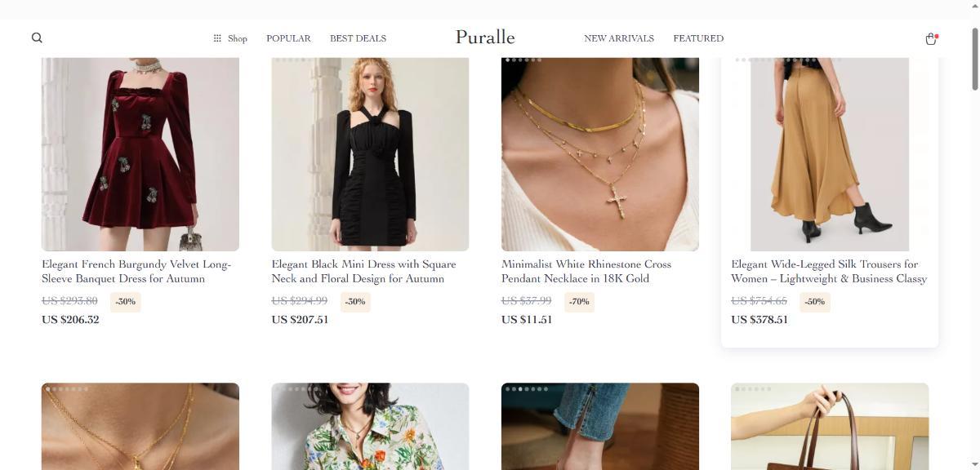Screen dimensions: 980x470
Task: Open the Burgundy Velvet Banquet Dress title
Action: click(136, 272)
